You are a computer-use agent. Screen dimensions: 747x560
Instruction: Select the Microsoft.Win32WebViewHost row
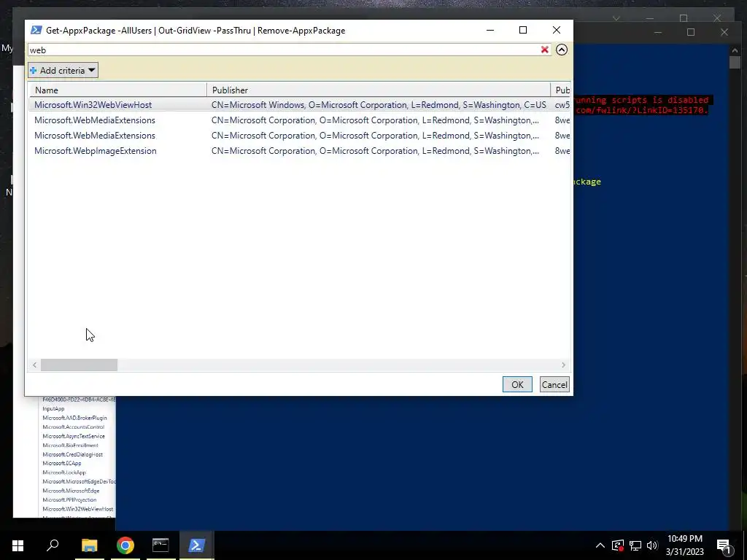coord(300,105)
